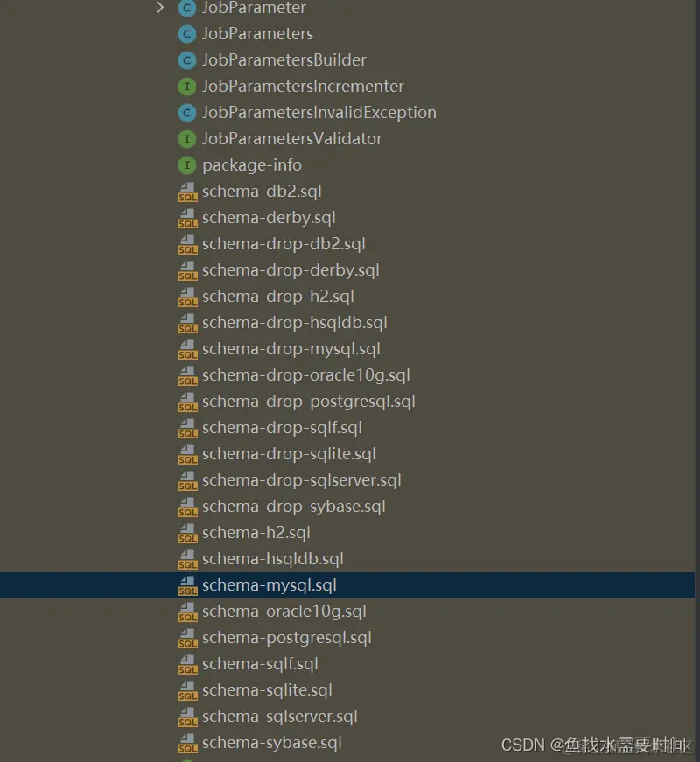
Task: Click the JobParameters class icon
Action: click(187, 34)
